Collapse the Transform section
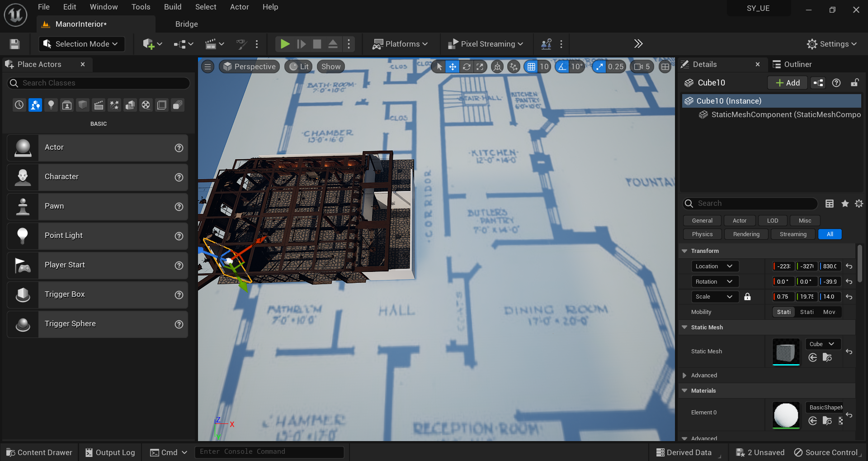868x461 pixels. point(684,251)
